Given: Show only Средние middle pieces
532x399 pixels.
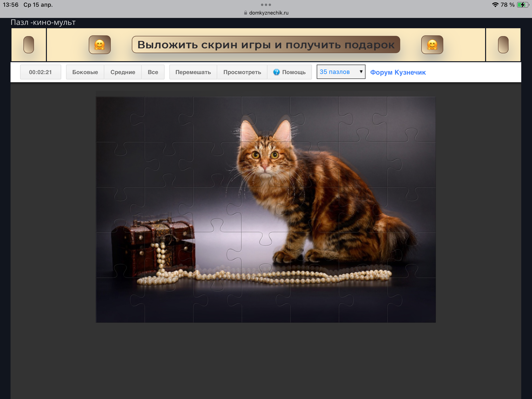Looking at the screenshot, I should pyautogui.click(x=123, y=72).
